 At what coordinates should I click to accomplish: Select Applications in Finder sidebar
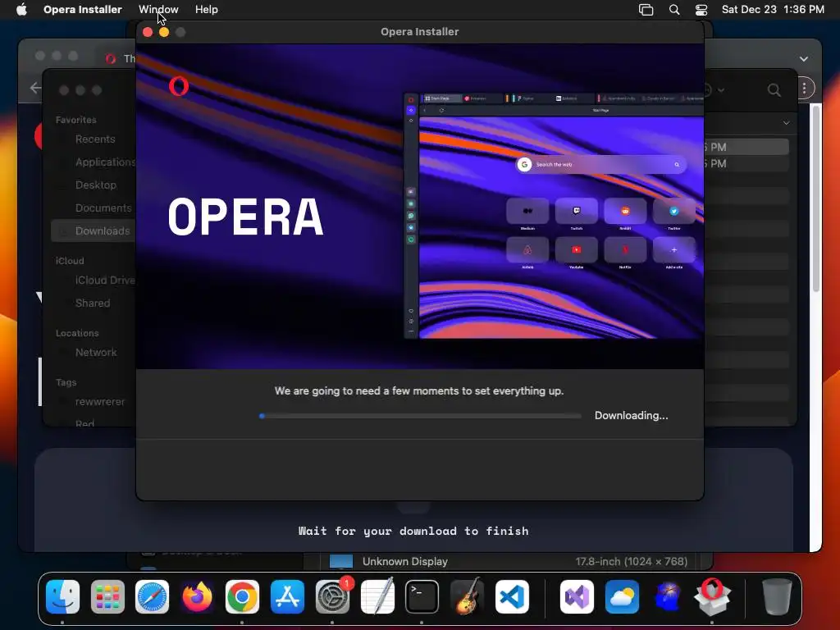(105, 162)
